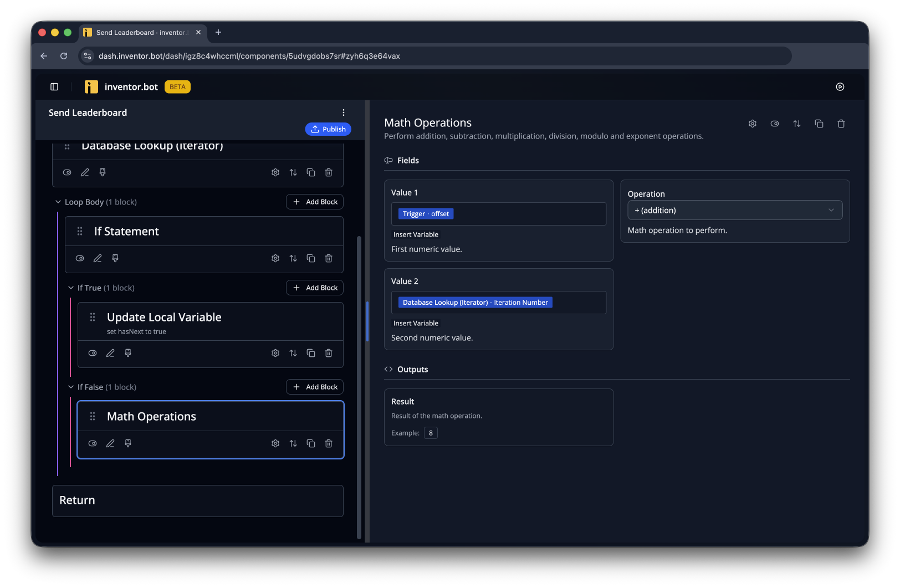The height and width of the screenshot is (588, 900).
Task: Collapse the Loop Body section
Action: click(58, 202)
